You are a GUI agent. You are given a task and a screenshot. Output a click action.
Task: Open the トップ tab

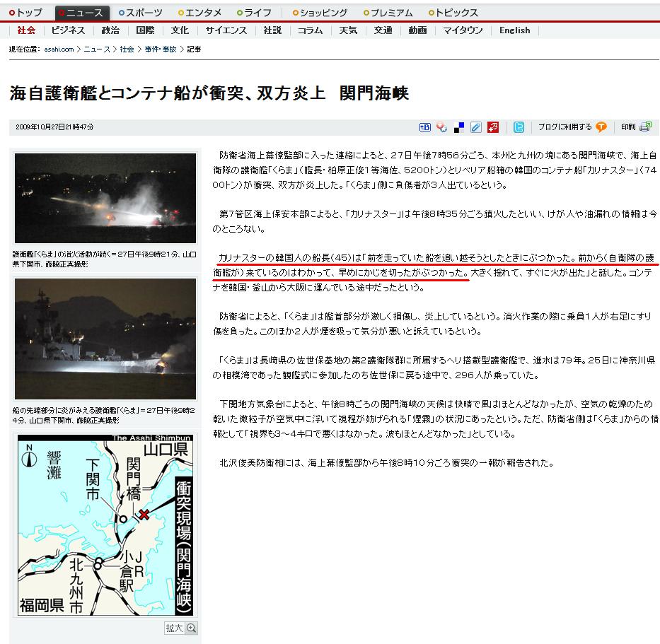coord(25,13)
